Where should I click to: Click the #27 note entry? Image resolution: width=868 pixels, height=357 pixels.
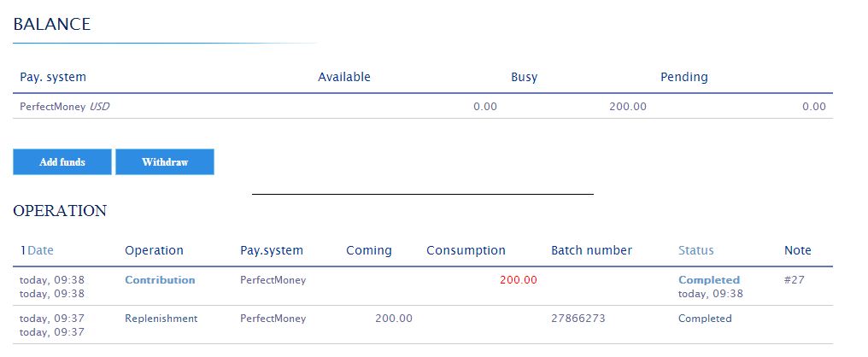794,280
